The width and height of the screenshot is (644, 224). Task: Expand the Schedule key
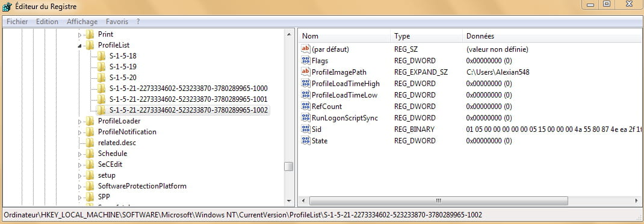point(79,154)
